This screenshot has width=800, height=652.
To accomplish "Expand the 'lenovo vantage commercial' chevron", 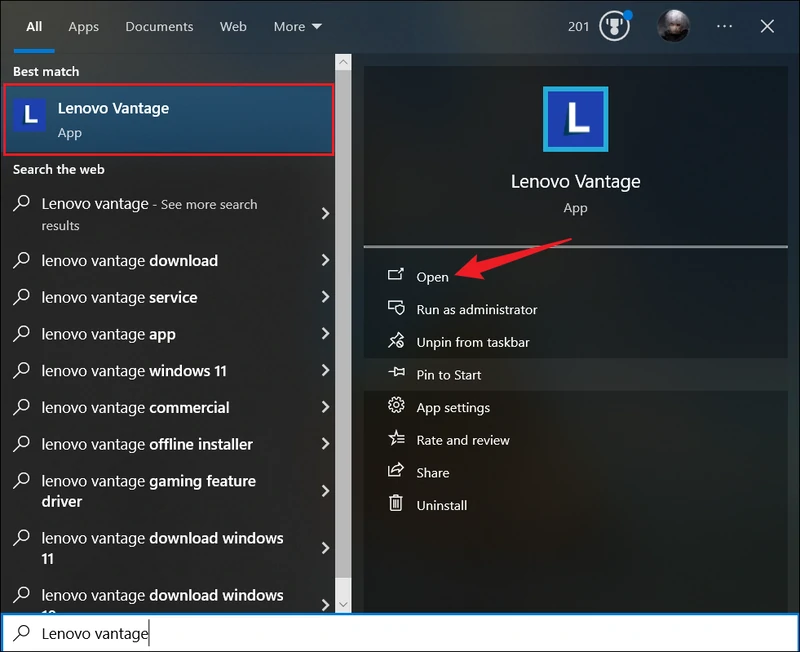I will click(325, 407).
